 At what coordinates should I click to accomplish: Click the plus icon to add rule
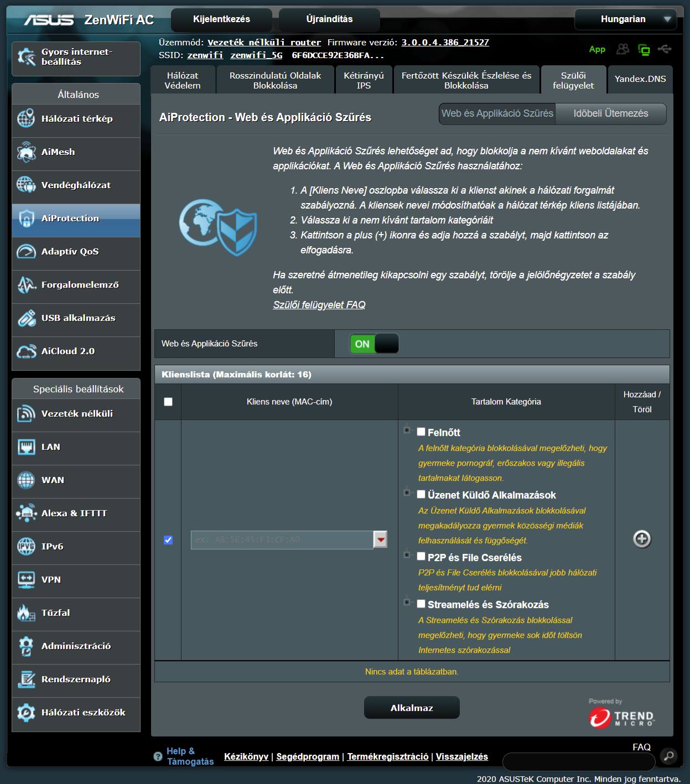[642, 539]
